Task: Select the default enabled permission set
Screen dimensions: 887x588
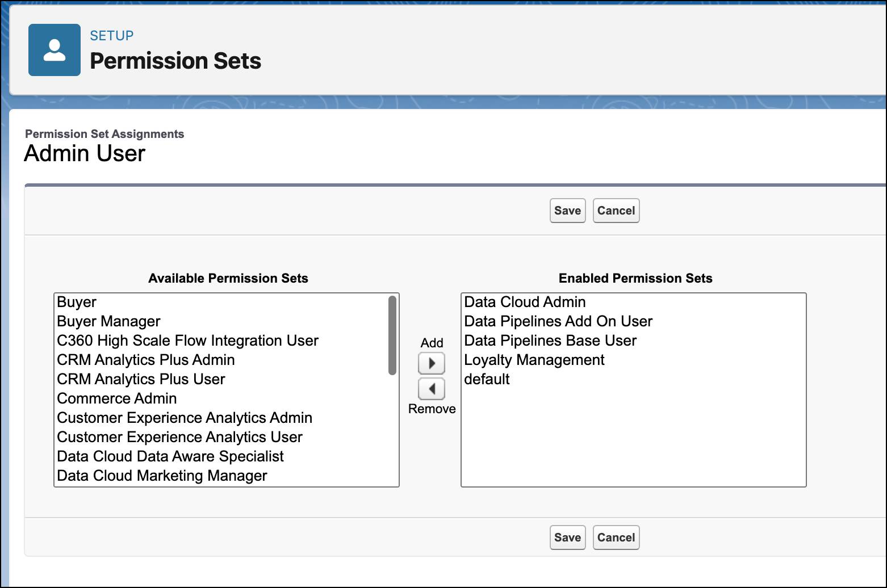Action: pyautogui.click(x=634, y=379)
